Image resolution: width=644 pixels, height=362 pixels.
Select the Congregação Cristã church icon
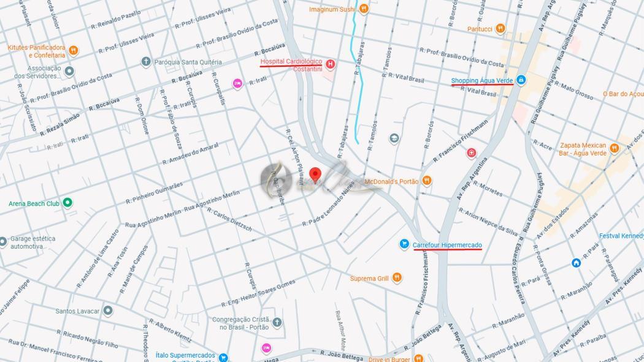277,323
